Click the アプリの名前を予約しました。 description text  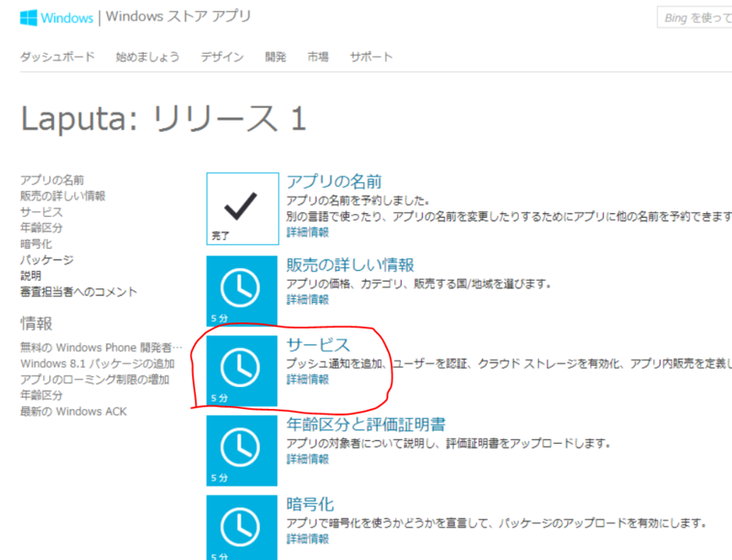358,200
